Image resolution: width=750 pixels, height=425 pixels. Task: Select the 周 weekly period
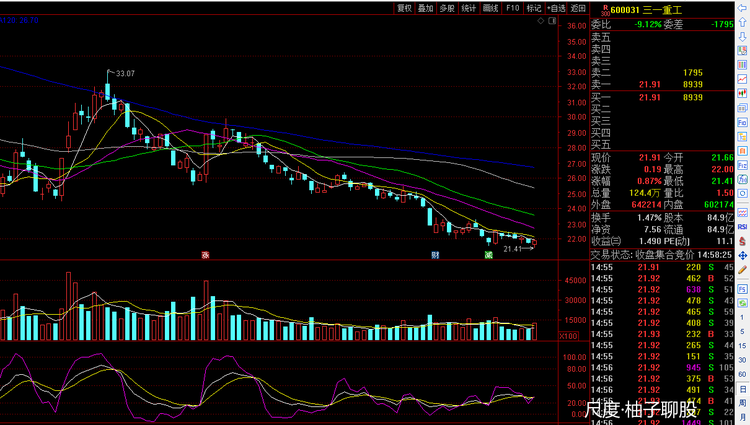pos(742,403)
